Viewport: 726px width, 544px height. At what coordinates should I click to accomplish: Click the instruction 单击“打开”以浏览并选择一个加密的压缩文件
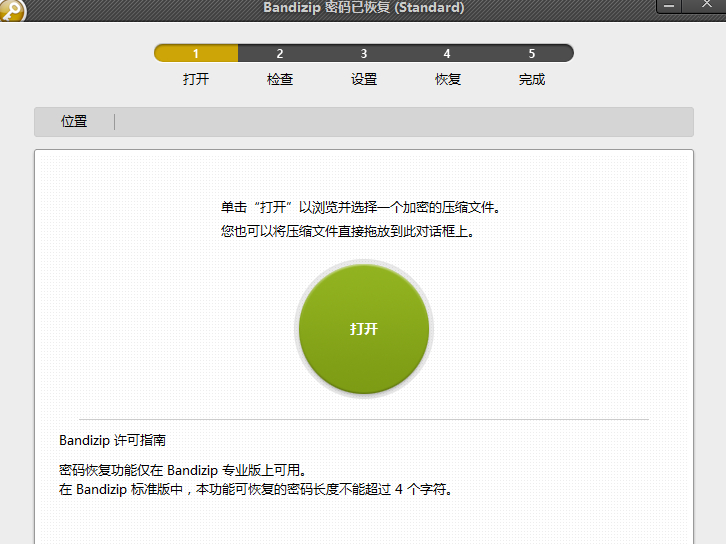point(361,207)
